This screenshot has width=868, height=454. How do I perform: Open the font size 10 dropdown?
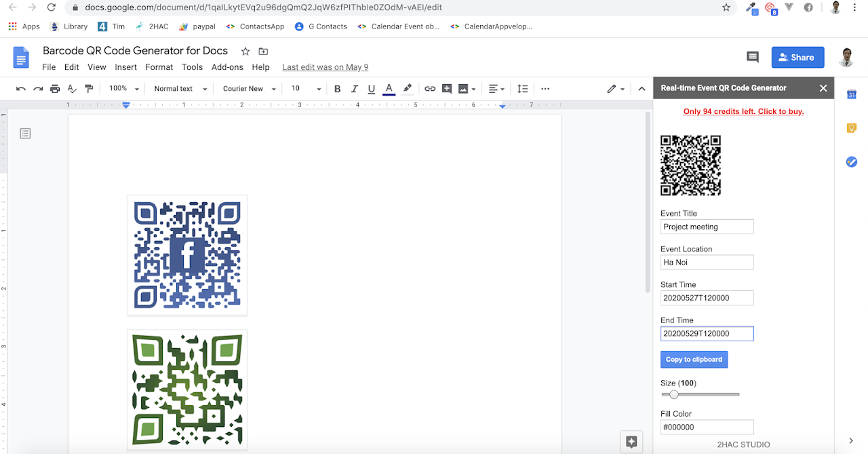(306, 89)
